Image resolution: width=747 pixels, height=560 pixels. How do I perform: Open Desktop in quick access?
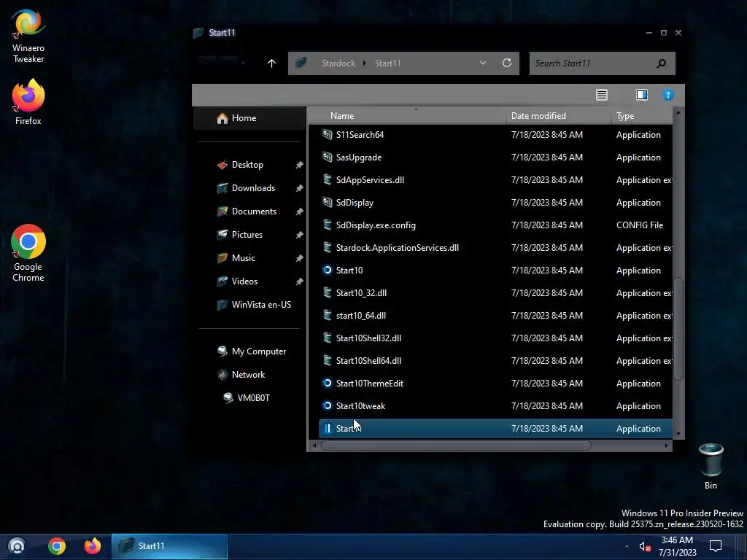[x=247, y=165]
